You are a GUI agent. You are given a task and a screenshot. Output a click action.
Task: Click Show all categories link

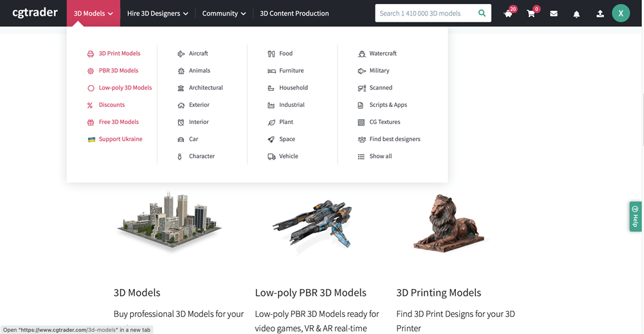380,156
